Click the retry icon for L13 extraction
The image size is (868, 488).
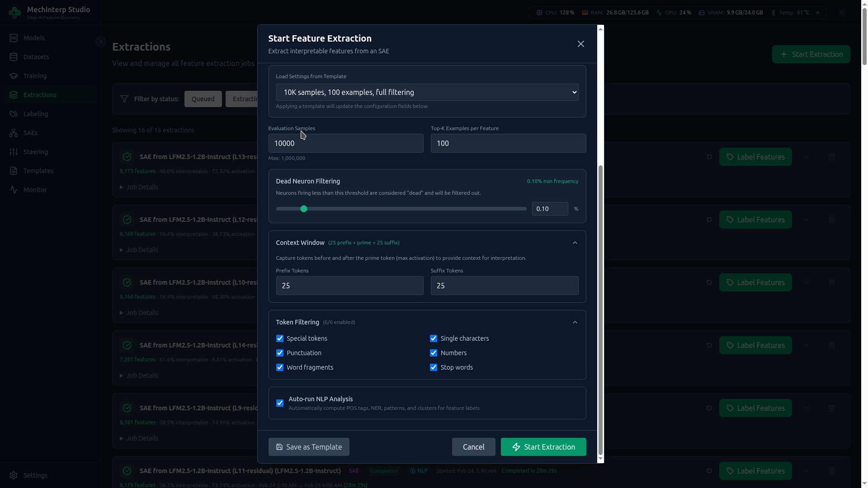tap(709, 157)
